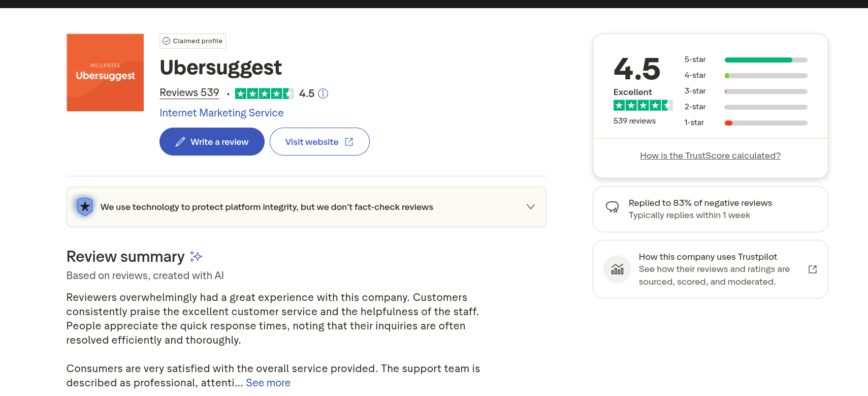Click the Excellent star rating in score card
Image resolution: width=868 pixels, height=396 pixels.
point(643,105)
